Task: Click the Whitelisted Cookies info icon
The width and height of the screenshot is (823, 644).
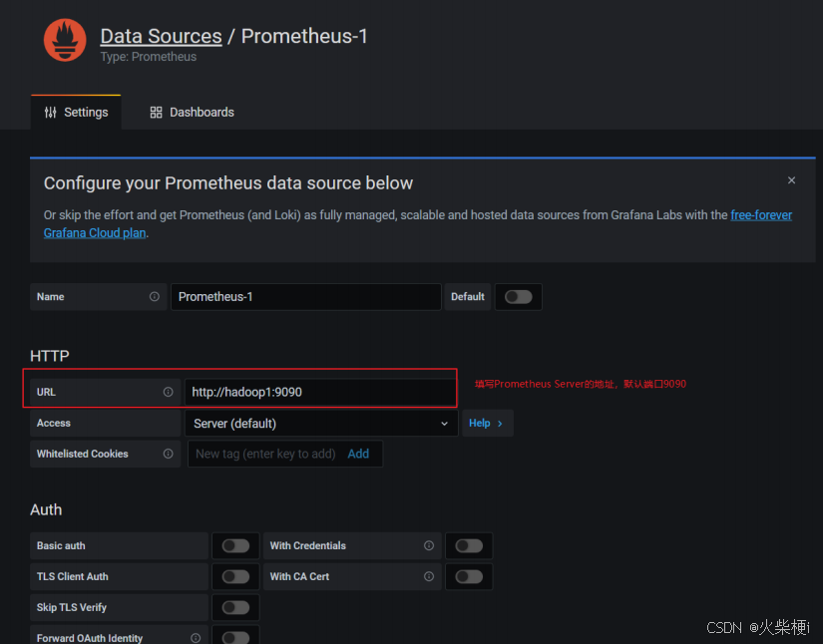Action: [x=168, y=454]
